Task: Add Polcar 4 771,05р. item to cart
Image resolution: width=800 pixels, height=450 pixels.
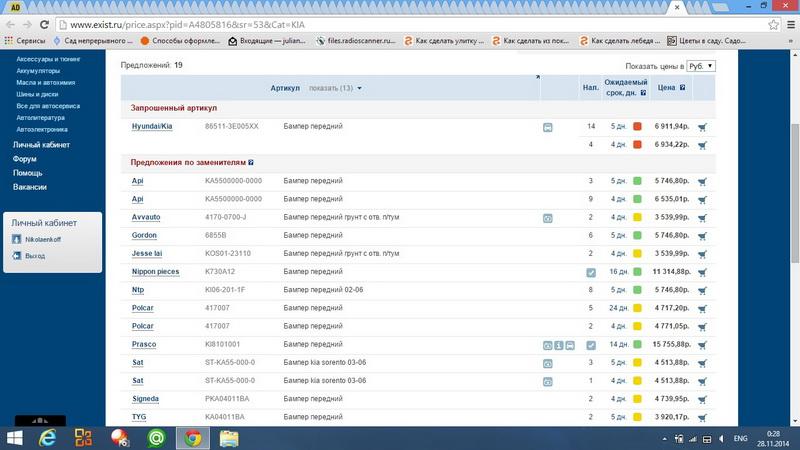Action: tap(702, 327)
